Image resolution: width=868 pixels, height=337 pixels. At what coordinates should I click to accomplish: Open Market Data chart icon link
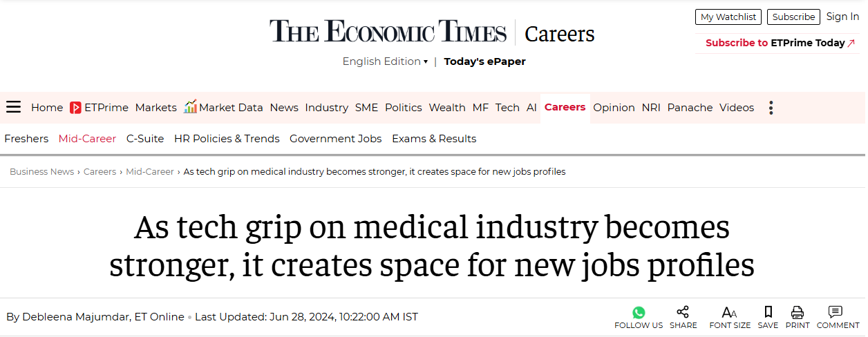(191, 107)
